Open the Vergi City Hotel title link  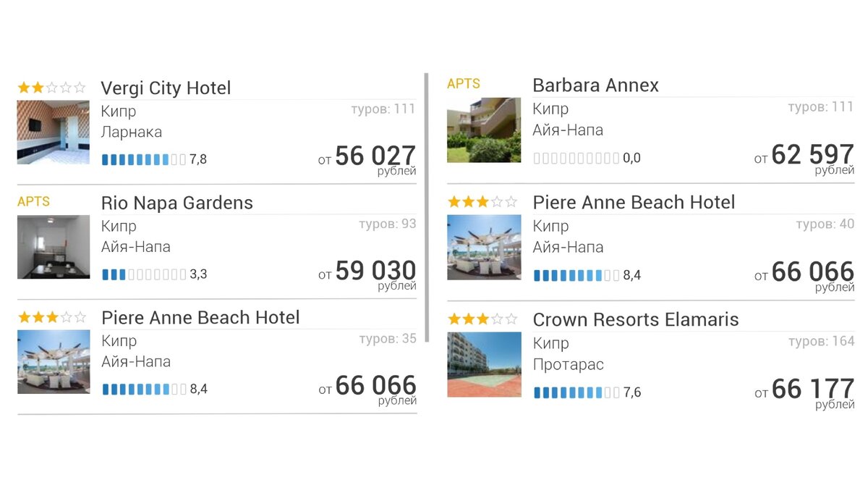point(166,88)
